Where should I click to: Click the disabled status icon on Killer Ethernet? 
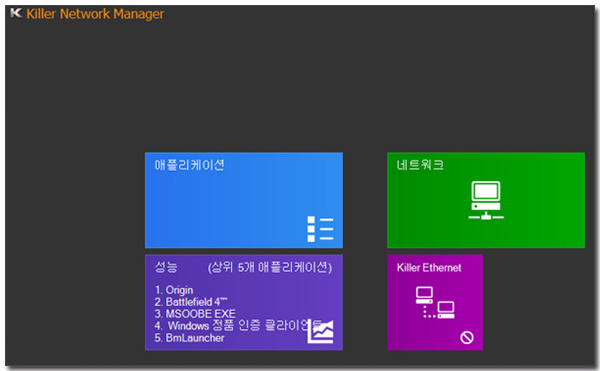click(467, 337)
